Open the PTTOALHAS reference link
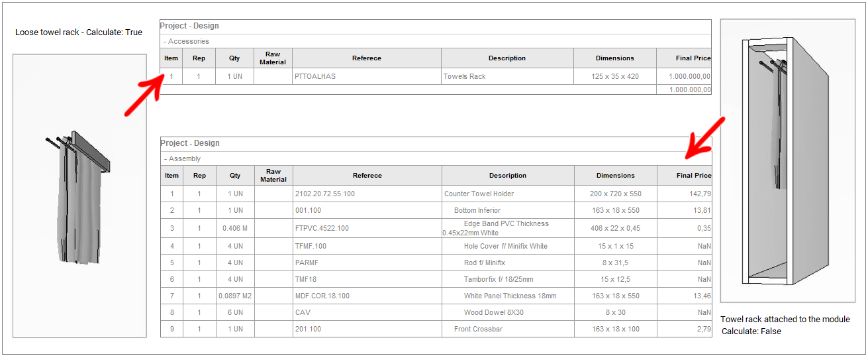The image size is (868, 358). coord(315,76)
